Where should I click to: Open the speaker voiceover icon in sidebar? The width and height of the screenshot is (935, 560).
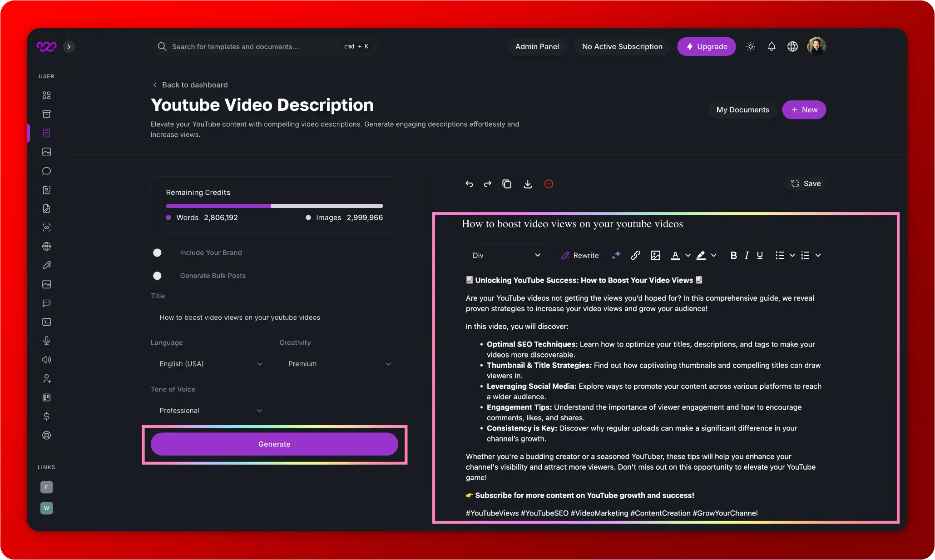tap(46, 360)
